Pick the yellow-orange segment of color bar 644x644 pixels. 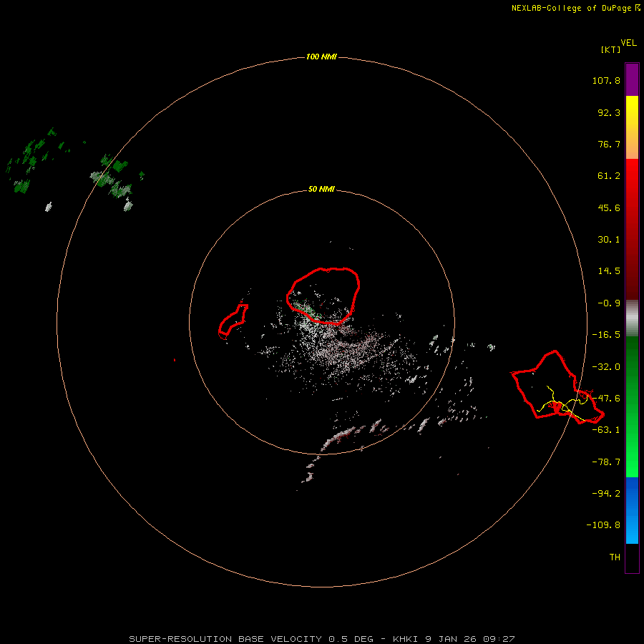pyautogui.click(x=632, y=127)
